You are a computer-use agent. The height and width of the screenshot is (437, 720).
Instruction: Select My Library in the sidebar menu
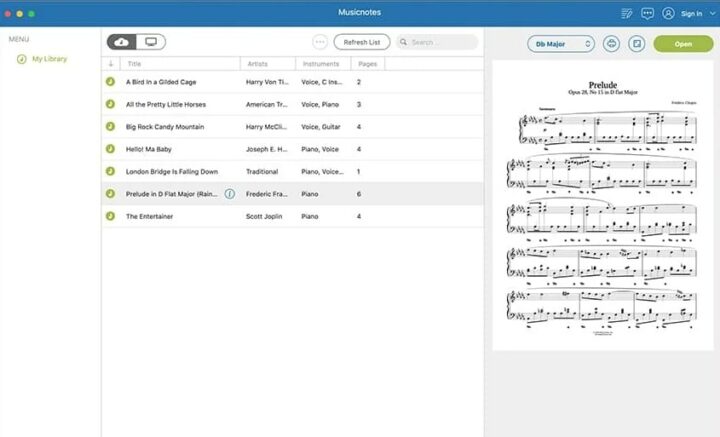[x=50, y=60]
